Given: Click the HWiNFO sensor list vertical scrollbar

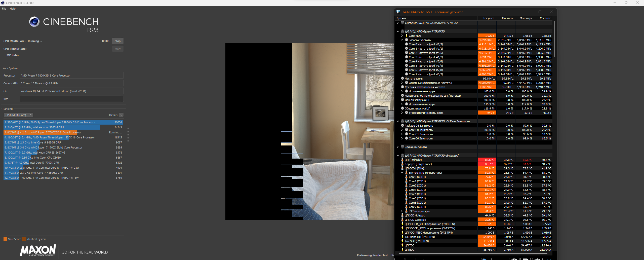Looking at the screenshot, I should tap(554, 39).
